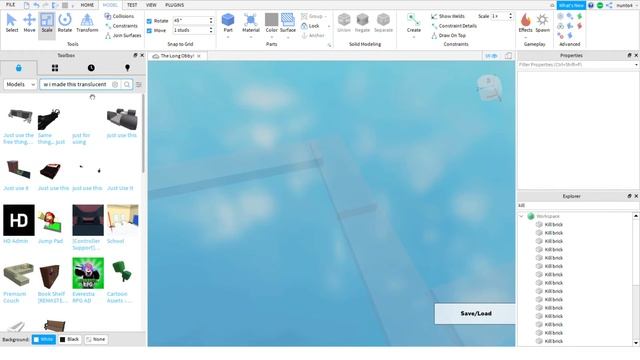The height and width of the screenshot is (360, 640).
Task: Choose the Select tool in the ribbon
Action: [11, 23]
